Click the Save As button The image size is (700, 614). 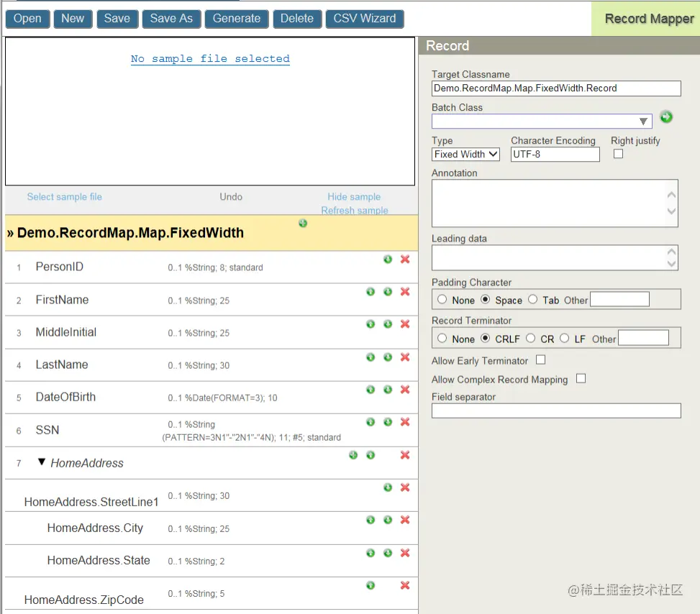(171, 19)
